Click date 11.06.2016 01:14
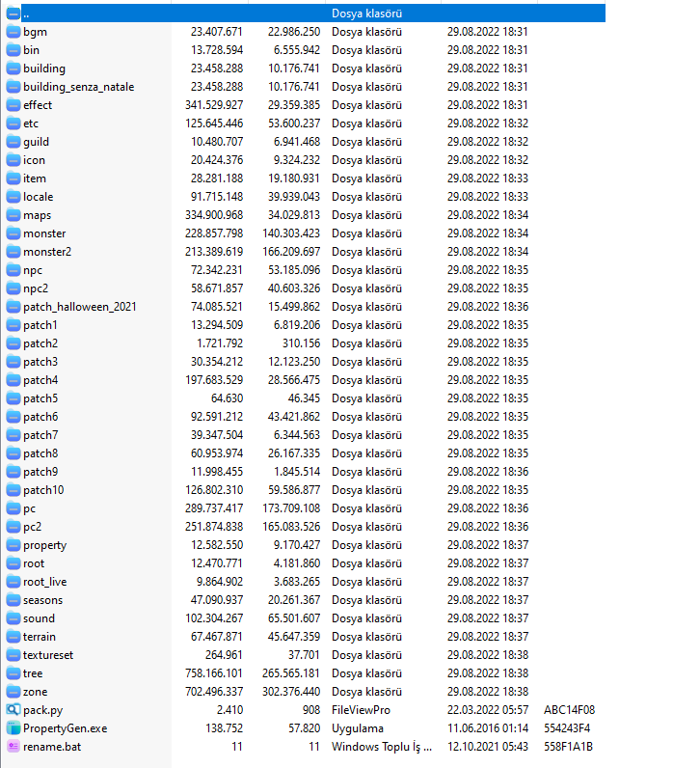This screenshot has width=700, height=768. [488, 728]
